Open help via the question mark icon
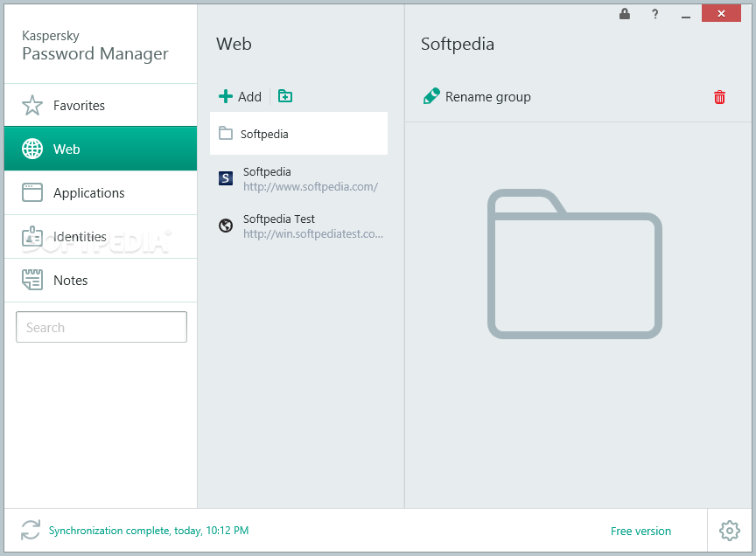Screen dimensions: 756x556 (x=654, y=14)
